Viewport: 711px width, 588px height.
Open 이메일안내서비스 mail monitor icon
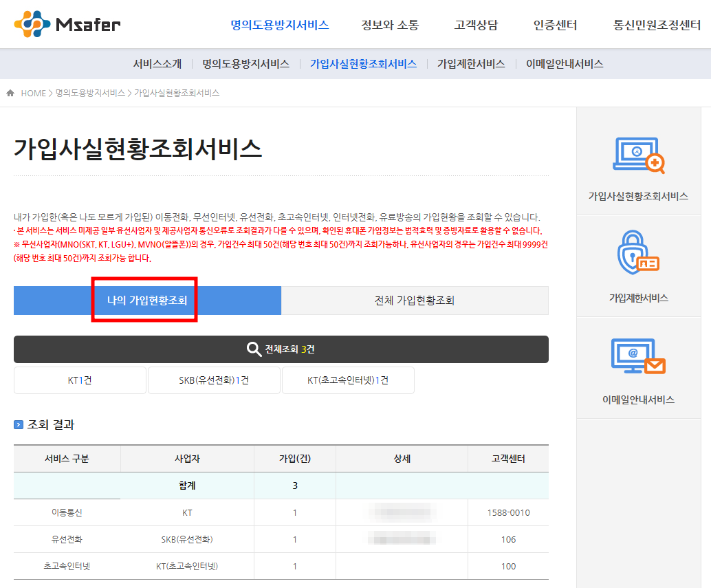(638, 356)
